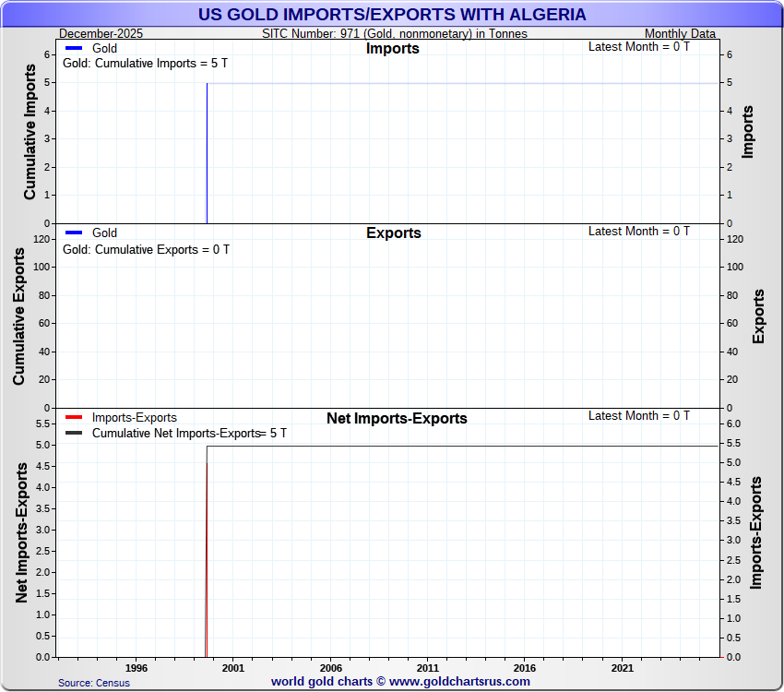
Task: Click the SITC Number 971 subtitle text
Action: [x=395, y=34]
